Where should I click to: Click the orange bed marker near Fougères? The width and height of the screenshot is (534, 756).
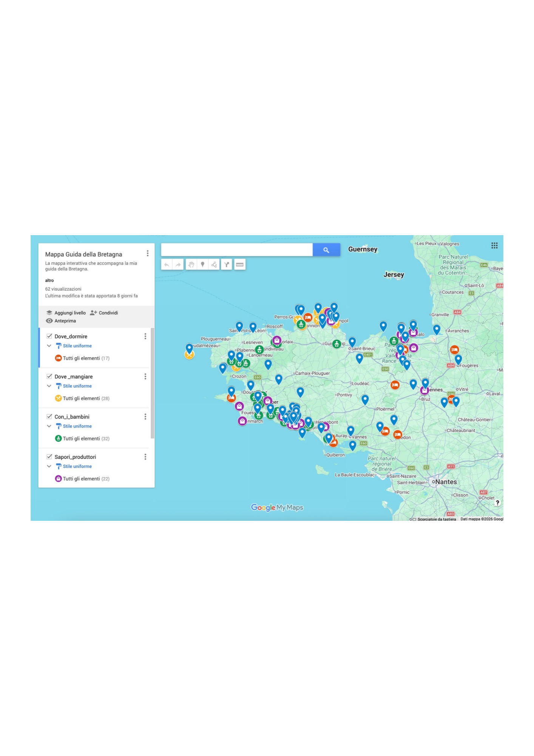[455, 350]
